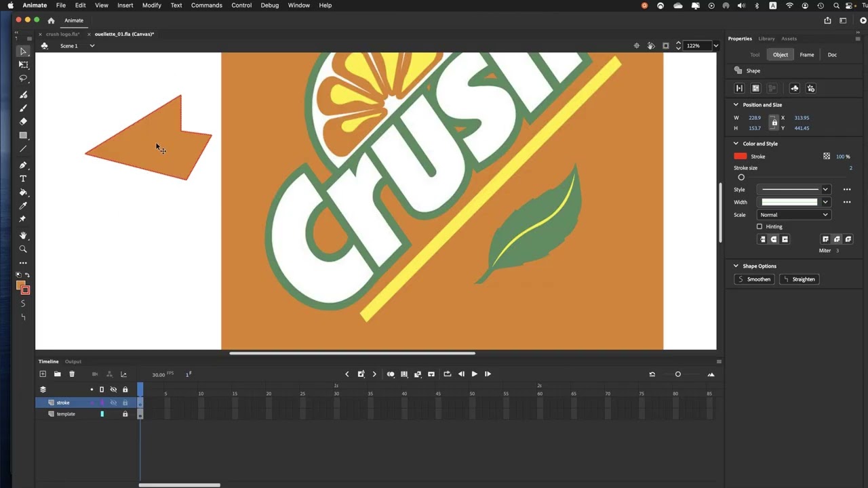Viewport: 868px width, 488px height.
Task: Select the Lasso tool
Action: tap(23, 79)
